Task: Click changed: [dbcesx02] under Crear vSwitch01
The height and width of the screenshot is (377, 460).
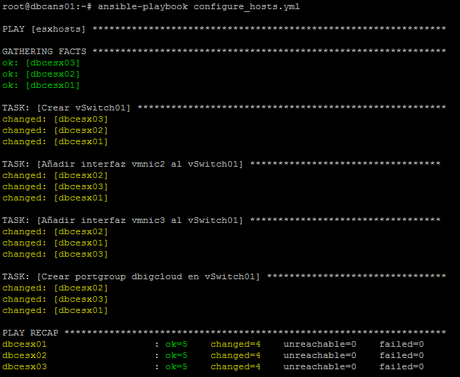Action: (x=55, y=131)
